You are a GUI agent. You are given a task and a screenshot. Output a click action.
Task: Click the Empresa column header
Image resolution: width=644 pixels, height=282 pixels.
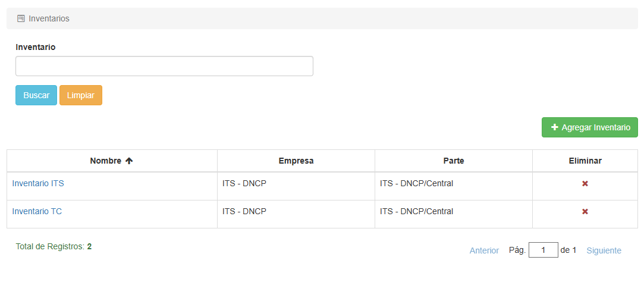(x=296, y=161)
